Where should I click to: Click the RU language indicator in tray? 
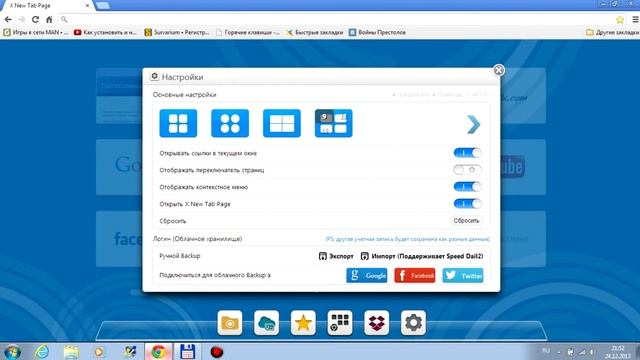click(546, 351)
